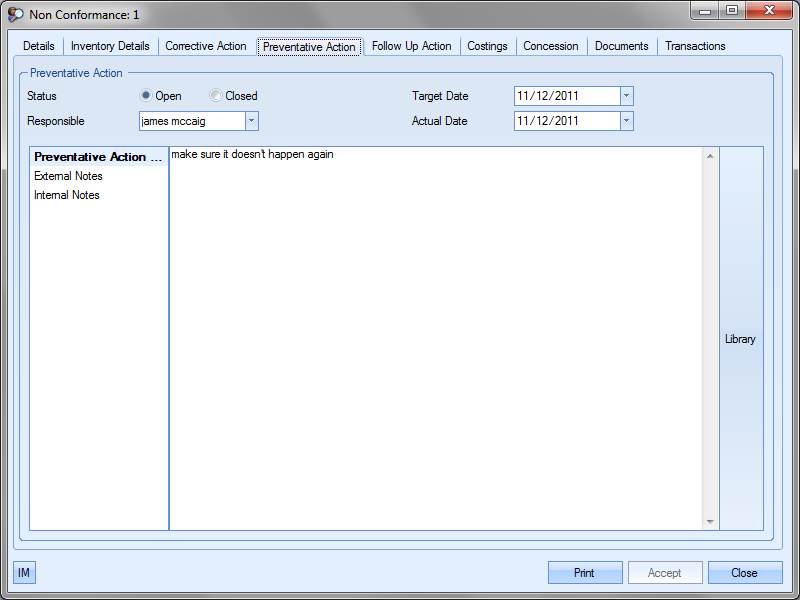The image size is (800, 600).
Task: View the Transactions tab
Action: point(695,46)
